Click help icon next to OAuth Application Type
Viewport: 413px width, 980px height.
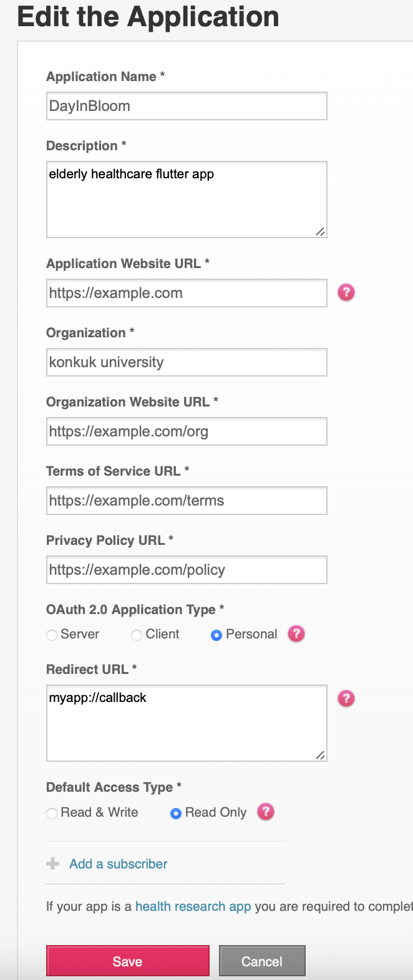pos(296,634)
